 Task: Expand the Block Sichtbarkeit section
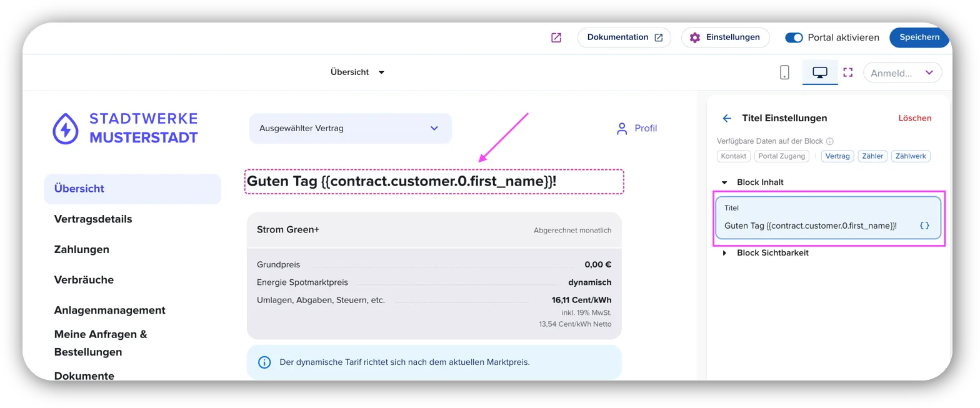pyautogui.click(x=766, y=253)
